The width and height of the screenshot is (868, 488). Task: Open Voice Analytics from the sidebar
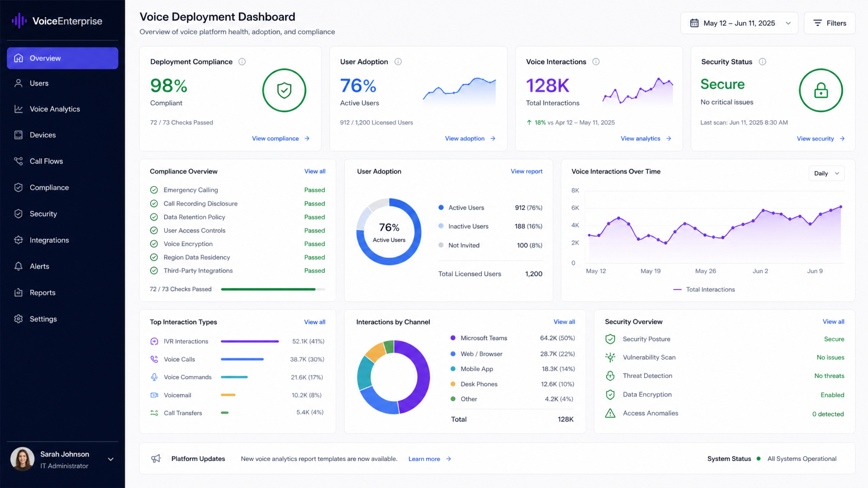[62, 109]
